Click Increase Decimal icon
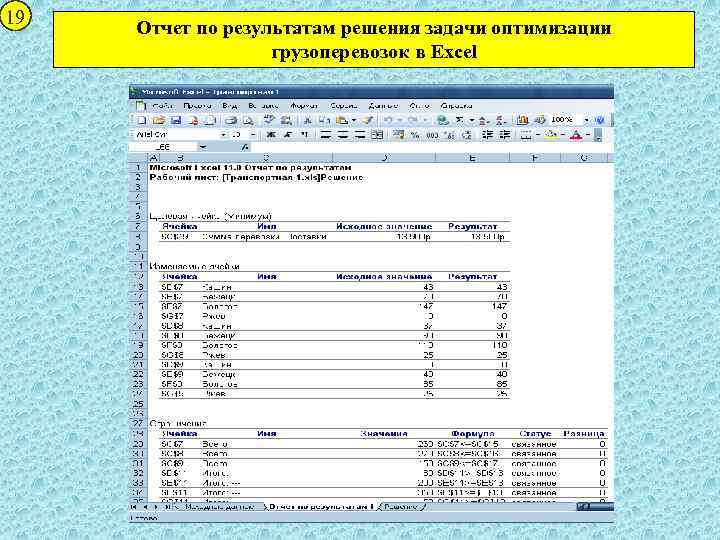Image resolution: width=720 pixels, height=540 pixels. coord(450,135)
